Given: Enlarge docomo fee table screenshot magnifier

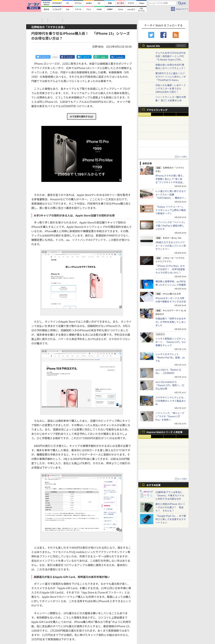Looking at the screenshot, I should 120,530.
